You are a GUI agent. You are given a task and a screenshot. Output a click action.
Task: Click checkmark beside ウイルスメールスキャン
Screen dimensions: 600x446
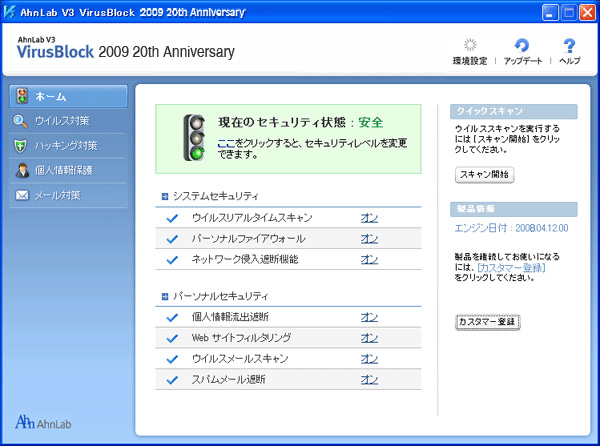172,359
